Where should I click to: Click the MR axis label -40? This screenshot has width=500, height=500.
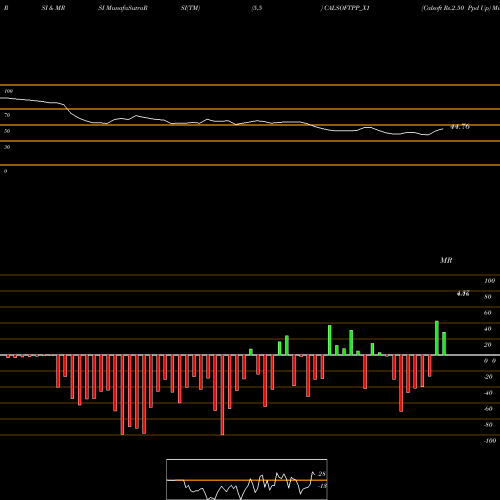click(488, 393)
